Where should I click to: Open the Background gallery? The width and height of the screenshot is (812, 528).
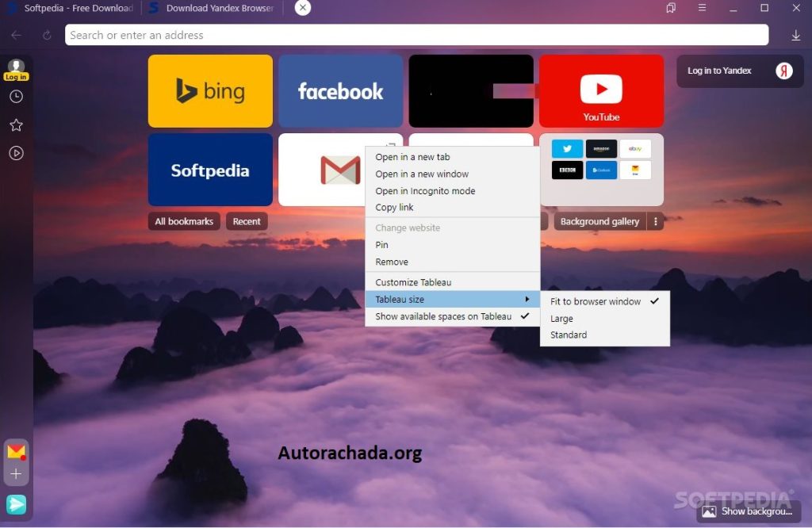click(x=599, y=221)
